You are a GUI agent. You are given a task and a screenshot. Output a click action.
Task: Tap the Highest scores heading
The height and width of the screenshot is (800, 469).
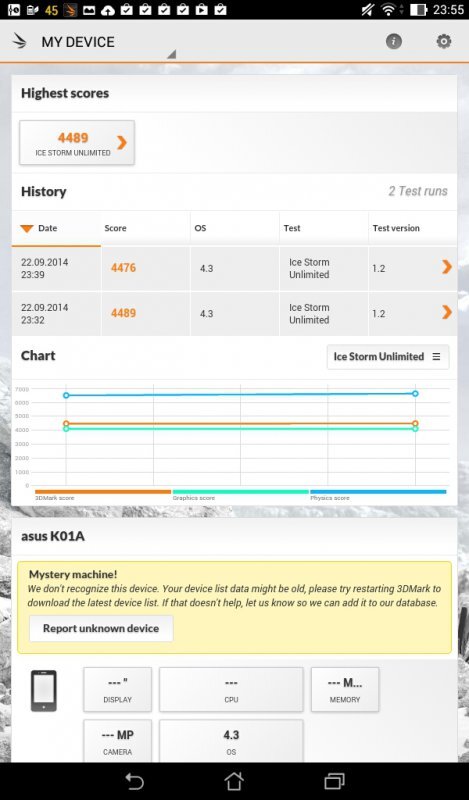pos(65,93)
